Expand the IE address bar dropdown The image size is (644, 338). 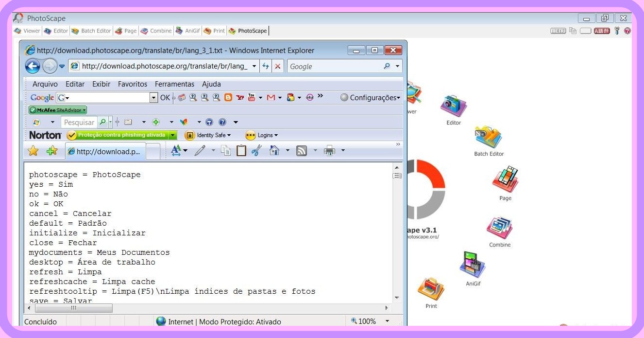[254, 66]
